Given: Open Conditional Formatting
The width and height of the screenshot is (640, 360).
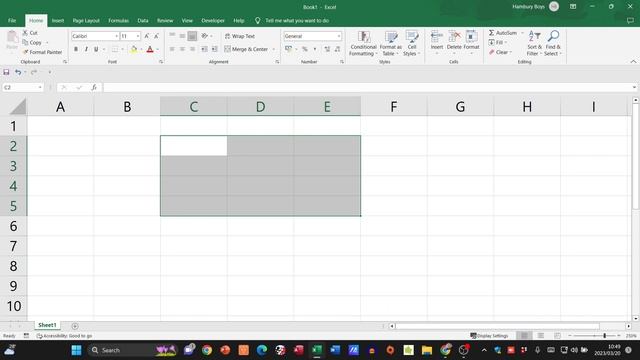Looking at the screenshot, I should tap(363, 43).
